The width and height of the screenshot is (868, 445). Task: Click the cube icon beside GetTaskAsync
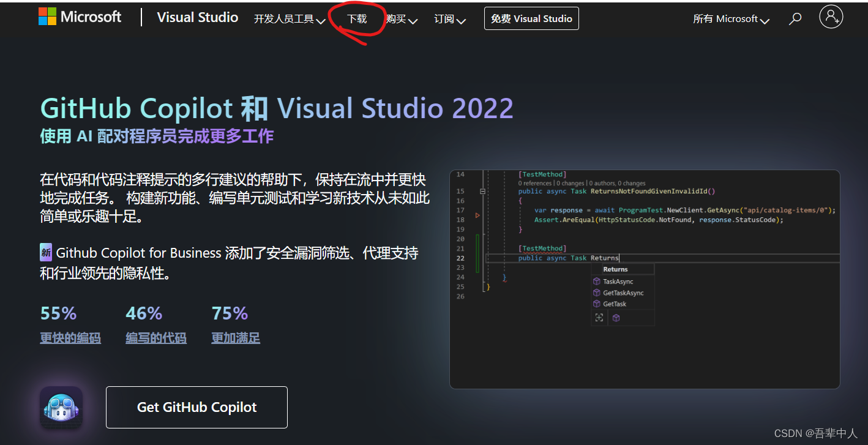[x=597, y=293]
